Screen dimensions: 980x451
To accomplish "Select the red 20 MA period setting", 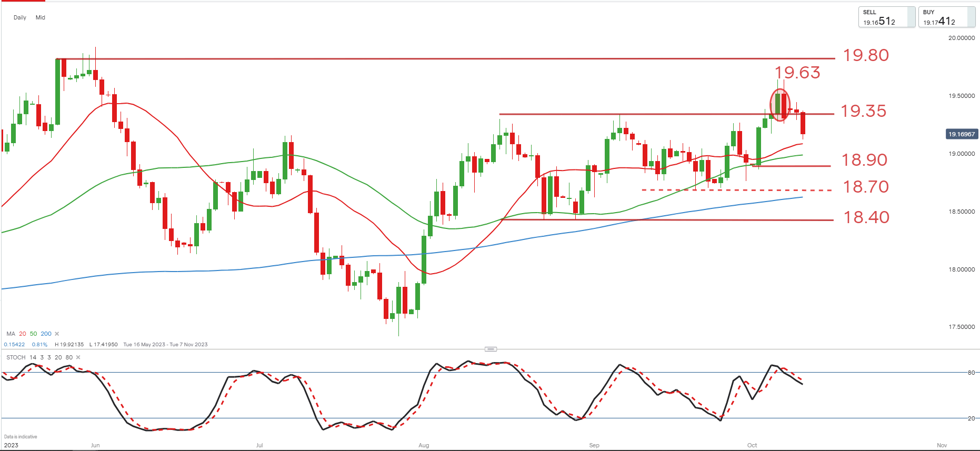I will (x=23, y=334).
